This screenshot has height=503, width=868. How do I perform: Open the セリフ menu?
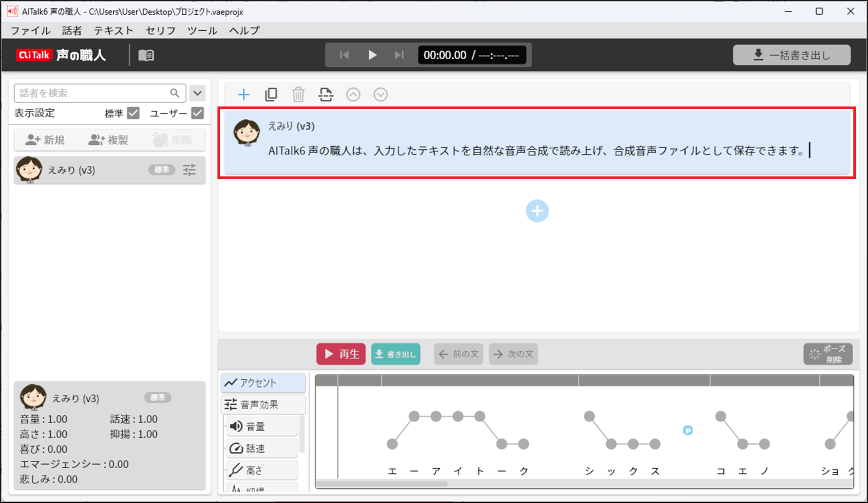tap(160, 30)
